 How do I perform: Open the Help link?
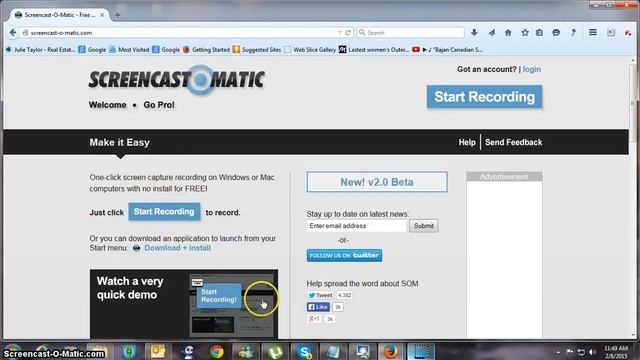[467, 142]
